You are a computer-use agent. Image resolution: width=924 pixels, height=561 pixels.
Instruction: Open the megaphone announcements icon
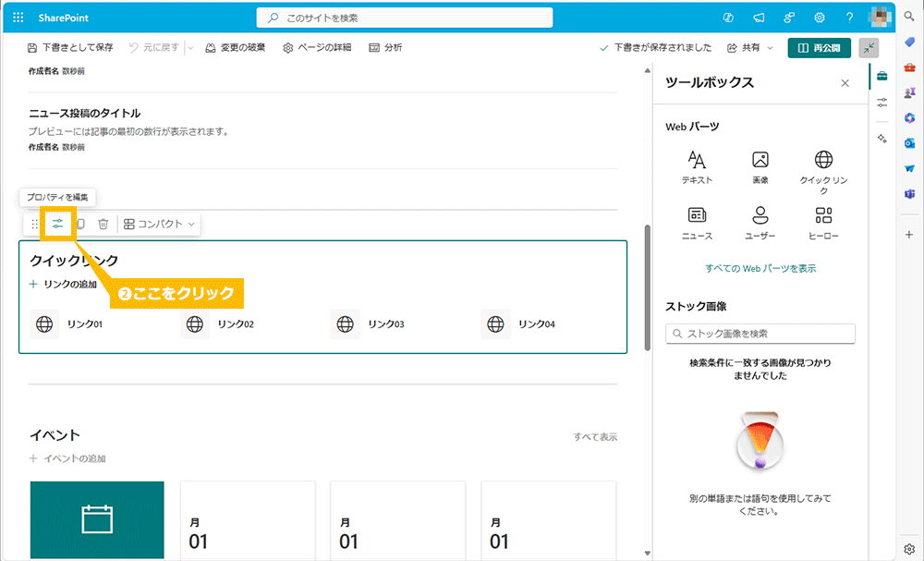[x=759, y=18]
